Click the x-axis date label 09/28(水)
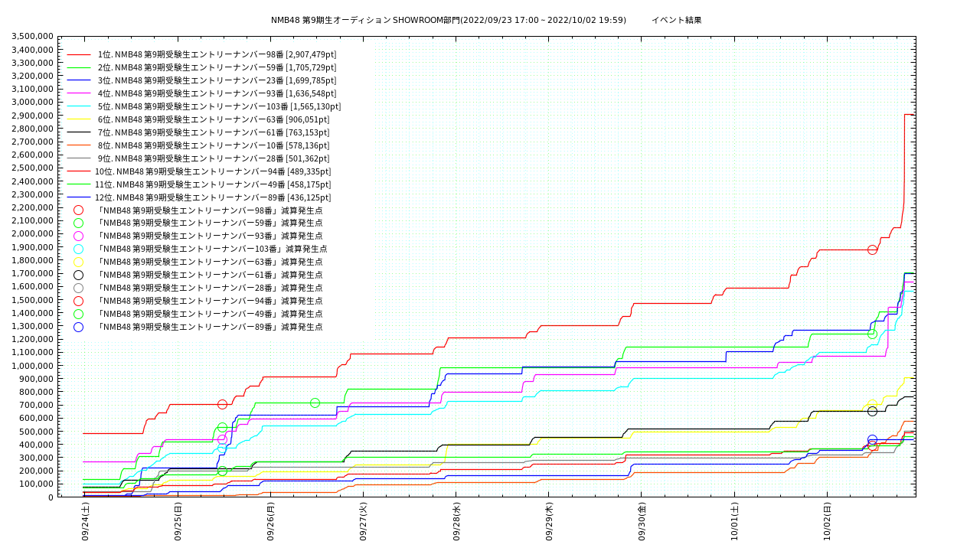Viewport: 980px width, 551px height. click(456, 521)
